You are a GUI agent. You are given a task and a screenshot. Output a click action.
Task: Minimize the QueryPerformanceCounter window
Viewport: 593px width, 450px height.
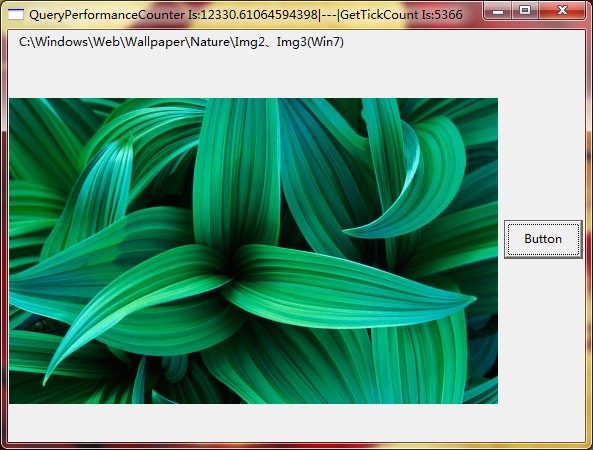[x=498, y=11]
